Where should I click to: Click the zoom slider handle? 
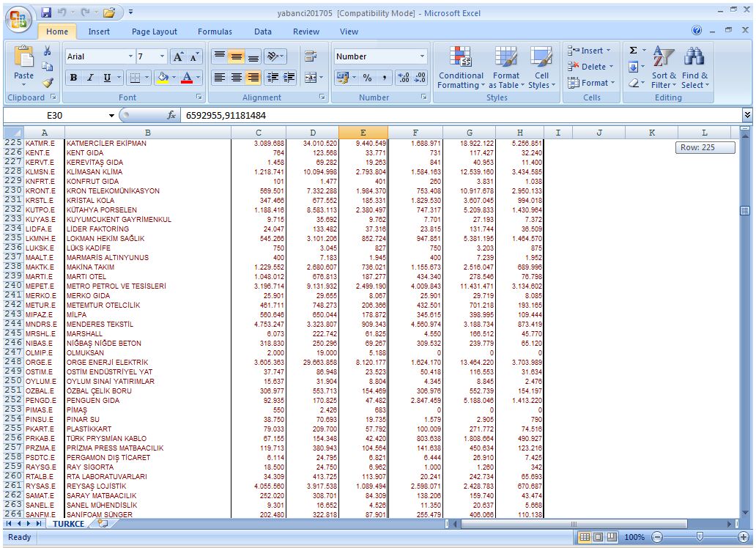point(700,537)
